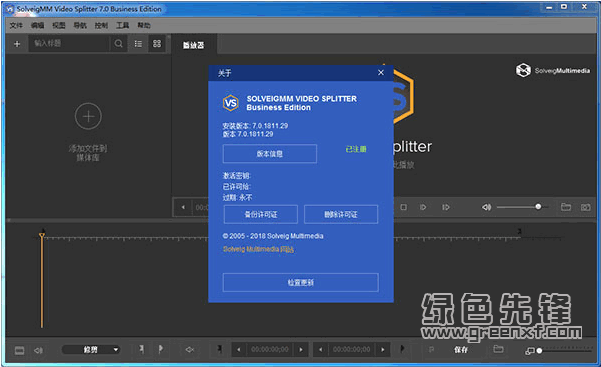Toggle the audio track speaker icon
Viewport: 601px width, 367px height.
point(38,350)
